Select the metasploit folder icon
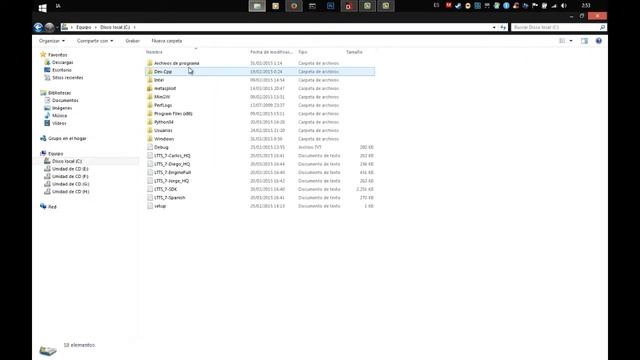Image resolution: width=640 pixels, height=360 pixels. coord(150,88)
